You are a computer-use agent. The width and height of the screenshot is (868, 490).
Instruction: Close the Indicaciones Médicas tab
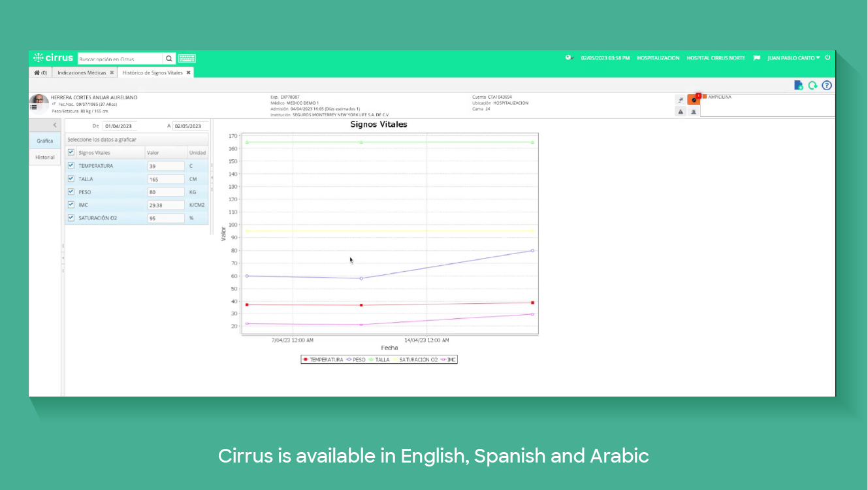coord(112,73)
